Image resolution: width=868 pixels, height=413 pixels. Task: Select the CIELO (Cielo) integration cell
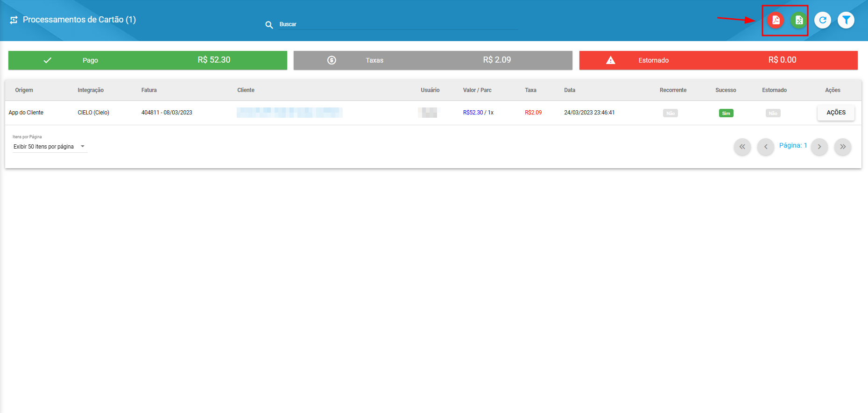point(93,113)
